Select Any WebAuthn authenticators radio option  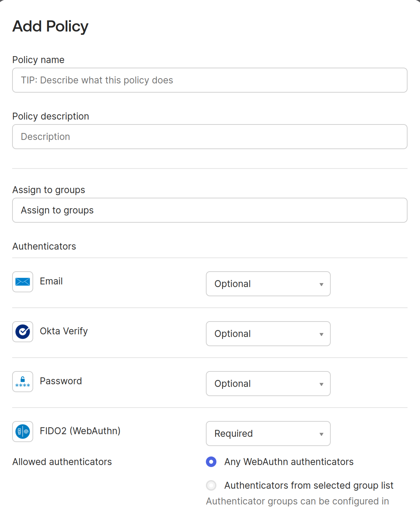(211, 462)
